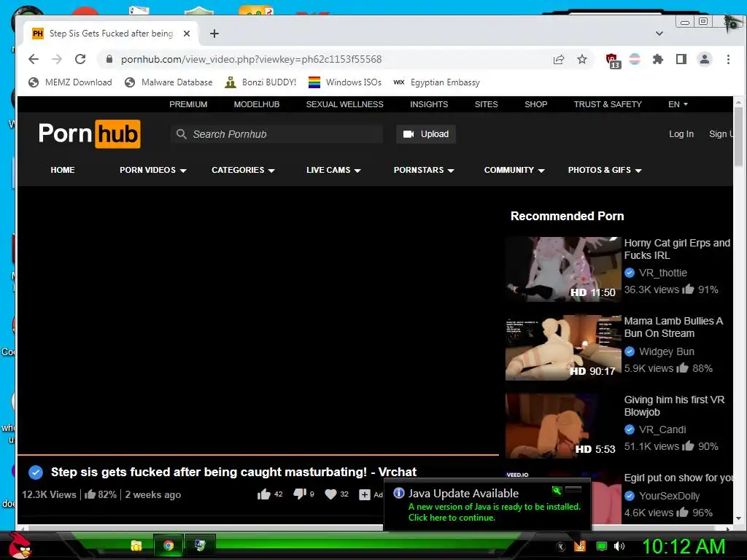View site info via the padlock icon
This screenshot has height=560, width=747.
(109, 59)
